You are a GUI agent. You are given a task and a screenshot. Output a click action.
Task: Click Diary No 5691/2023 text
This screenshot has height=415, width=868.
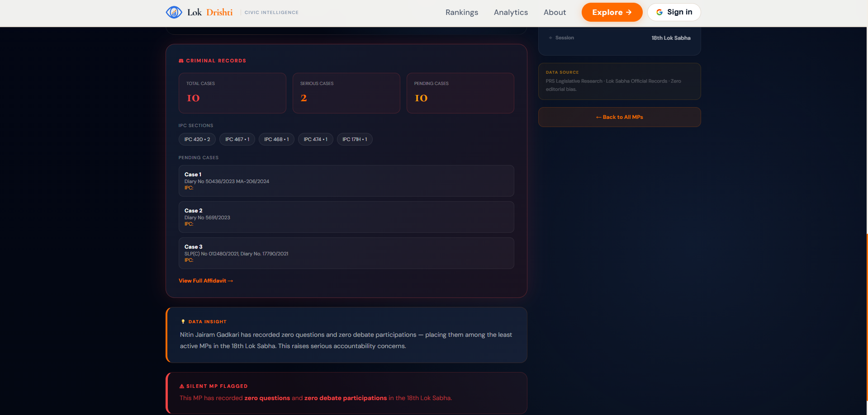point(207,217)
